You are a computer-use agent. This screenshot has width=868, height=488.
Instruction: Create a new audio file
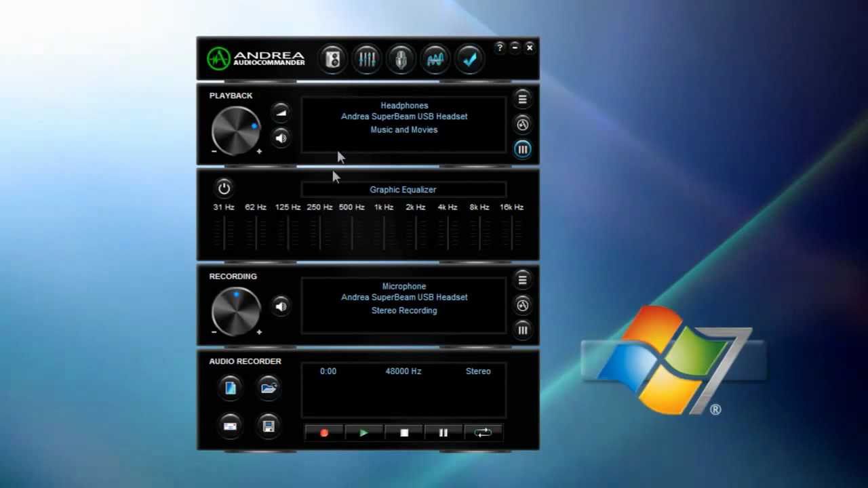(x=231, y=388)
